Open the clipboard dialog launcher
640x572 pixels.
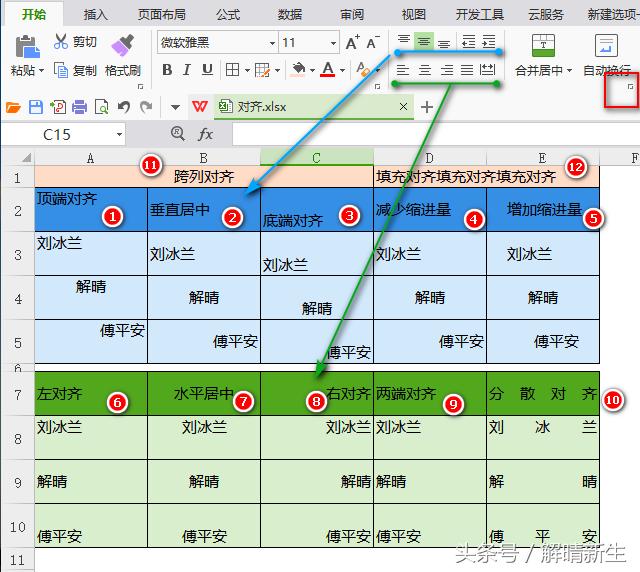(x=141, y=86)
